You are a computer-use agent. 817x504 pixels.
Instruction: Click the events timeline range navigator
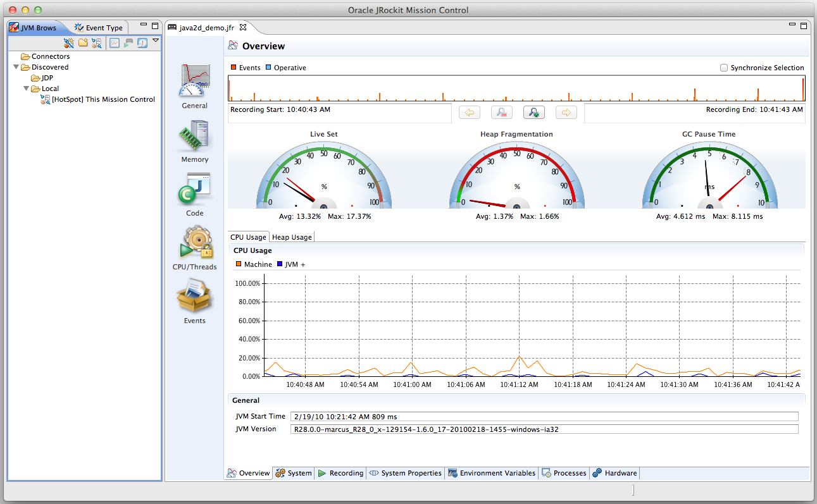(x=516, y=89)
